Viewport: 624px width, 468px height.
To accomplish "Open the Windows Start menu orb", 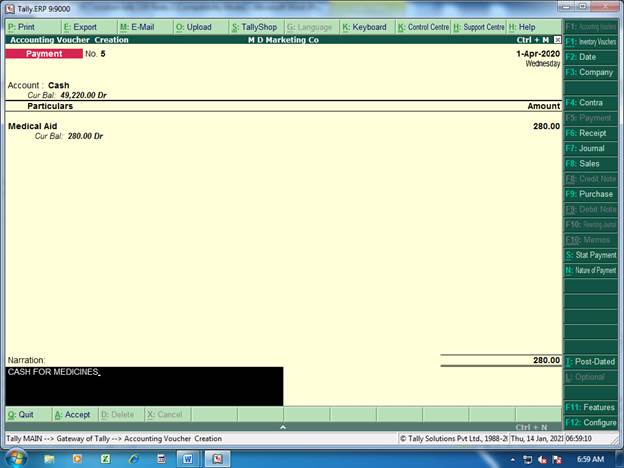I will [x=16, y=458].
